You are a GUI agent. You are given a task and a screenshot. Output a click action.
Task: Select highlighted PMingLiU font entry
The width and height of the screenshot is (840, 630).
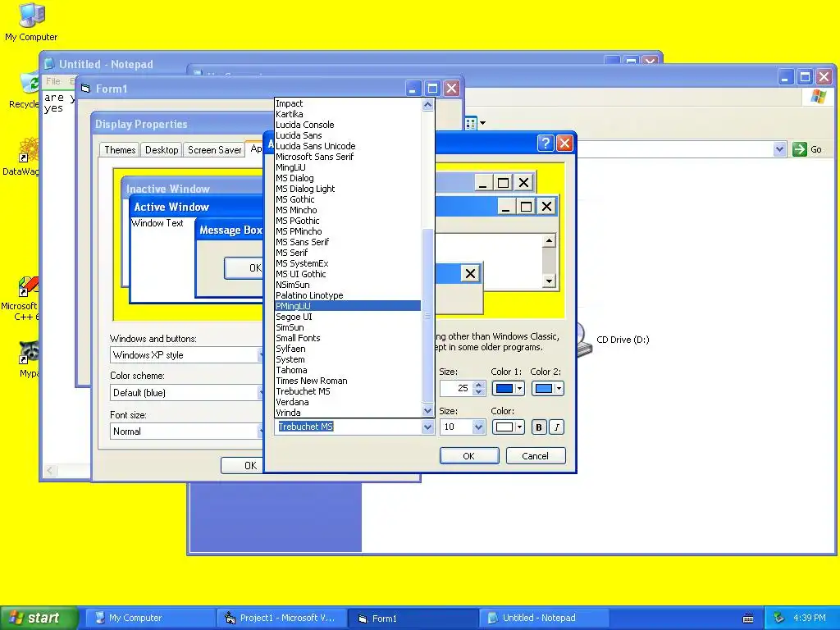click(348, 306)
